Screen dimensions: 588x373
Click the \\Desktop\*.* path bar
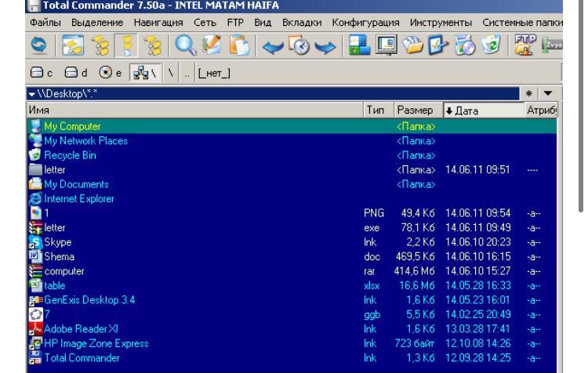tap(273, 94)
